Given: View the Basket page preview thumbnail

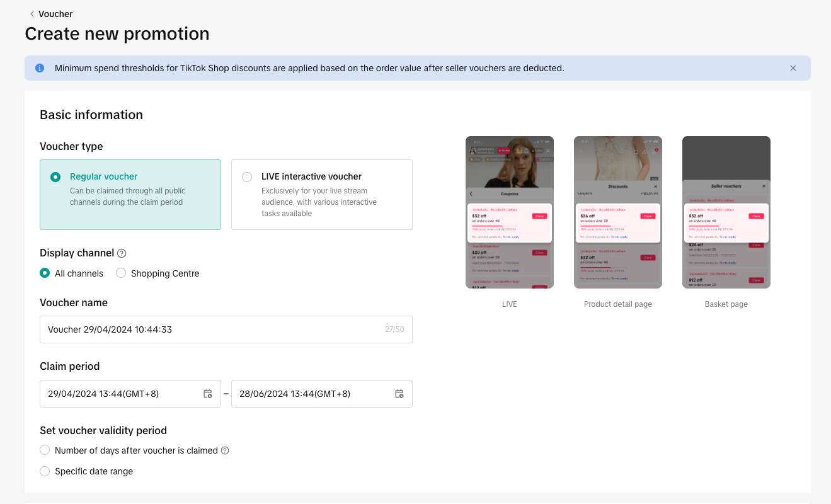Looking at the screenshot, I should (x=726, y=212).
